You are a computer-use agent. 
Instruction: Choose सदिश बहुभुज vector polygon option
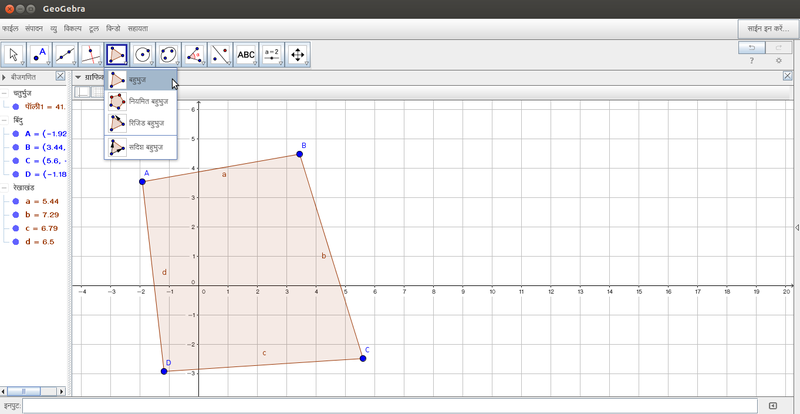[x=141, y=148]
